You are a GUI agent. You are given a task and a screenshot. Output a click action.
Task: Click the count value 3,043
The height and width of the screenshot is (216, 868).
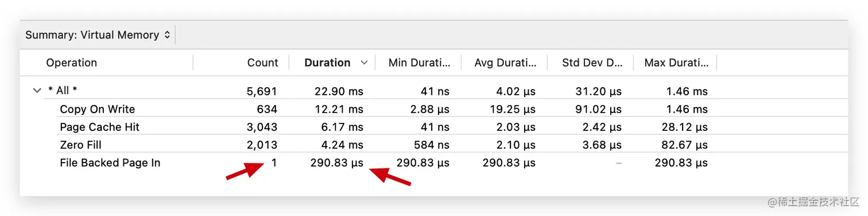tap(262, 127)
